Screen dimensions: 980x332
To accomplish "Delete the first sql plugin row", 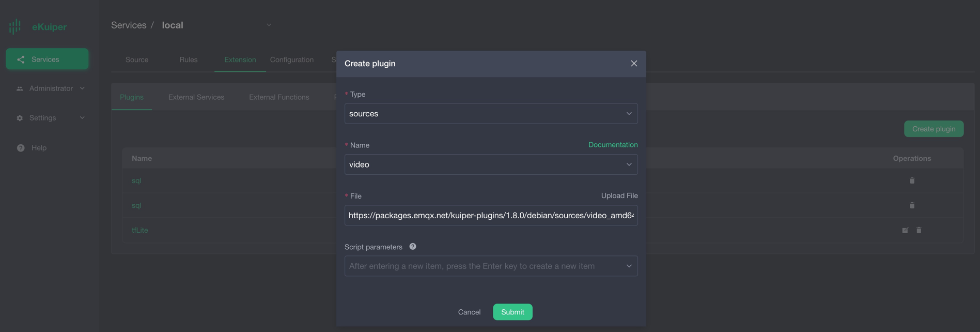I will pos(912,180).
